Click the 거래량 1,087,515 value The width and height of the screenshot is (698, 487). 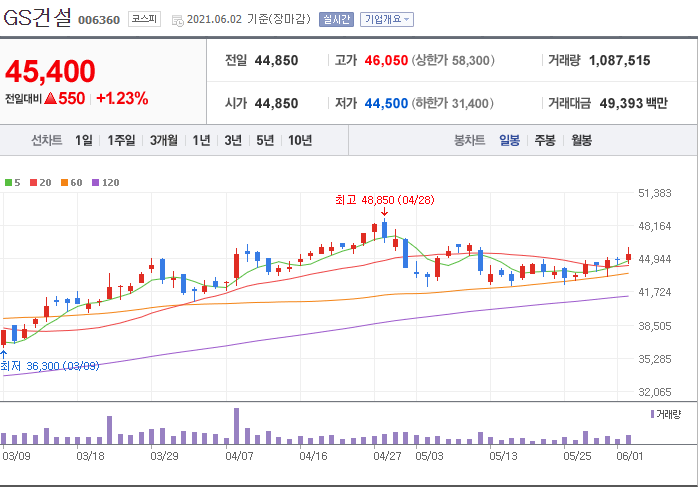tap(619, 60)
